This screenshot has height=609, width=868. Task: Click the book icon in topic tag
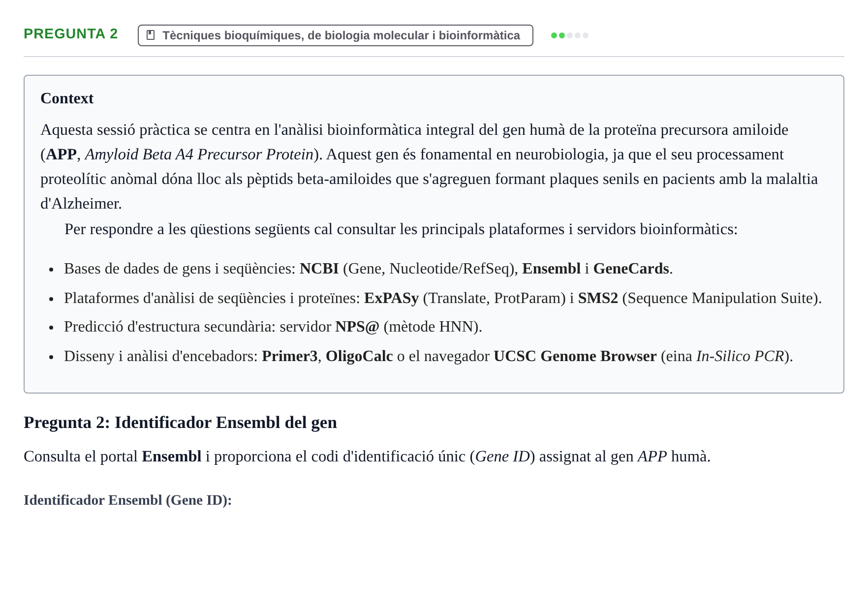(151, 35)
